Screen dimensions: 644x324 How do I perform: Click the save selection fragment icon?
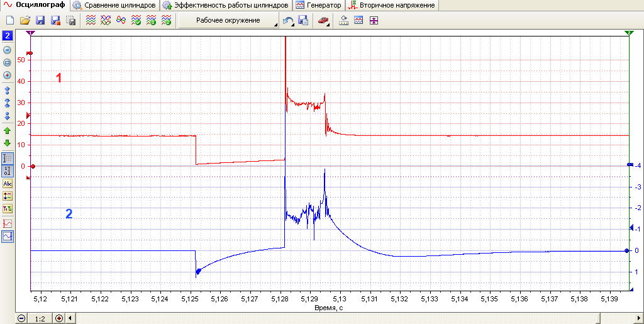70,20
